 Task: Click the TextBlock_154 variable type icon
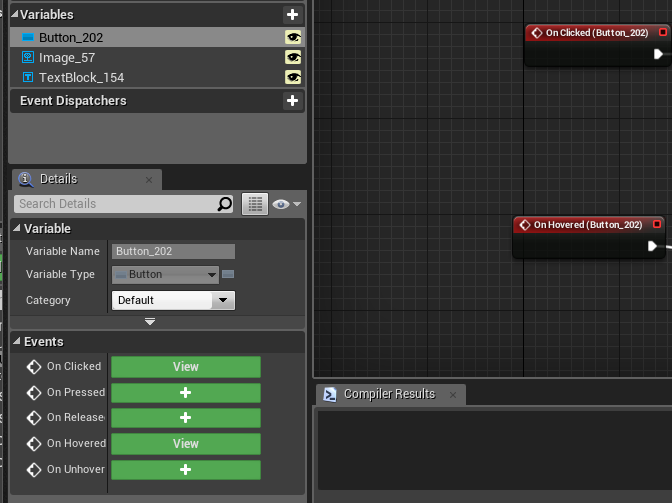(28, 78)
